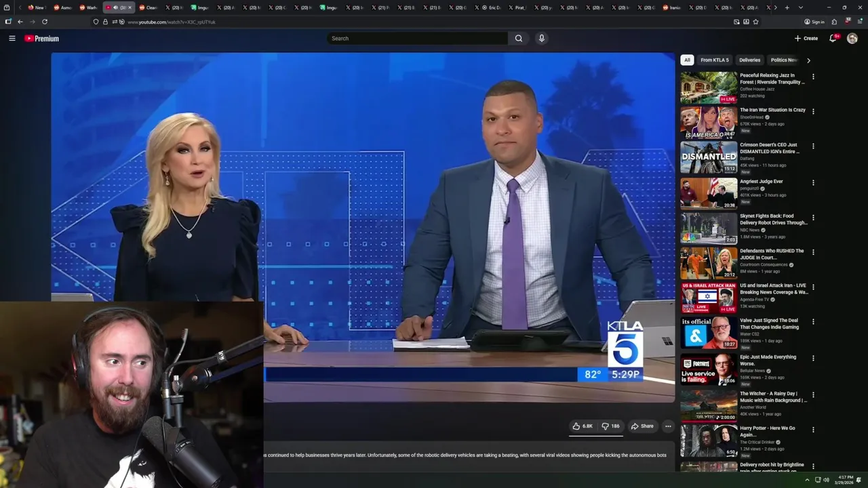Select the From KTLA 5 chip
Screen dimensions: 868x488
pyautogui.click(x=715, y=60)
